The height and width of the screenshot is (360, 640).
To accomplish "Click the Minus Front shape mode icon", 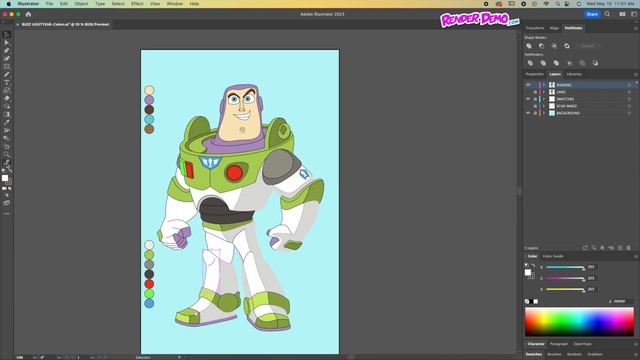I will point(542,46).
